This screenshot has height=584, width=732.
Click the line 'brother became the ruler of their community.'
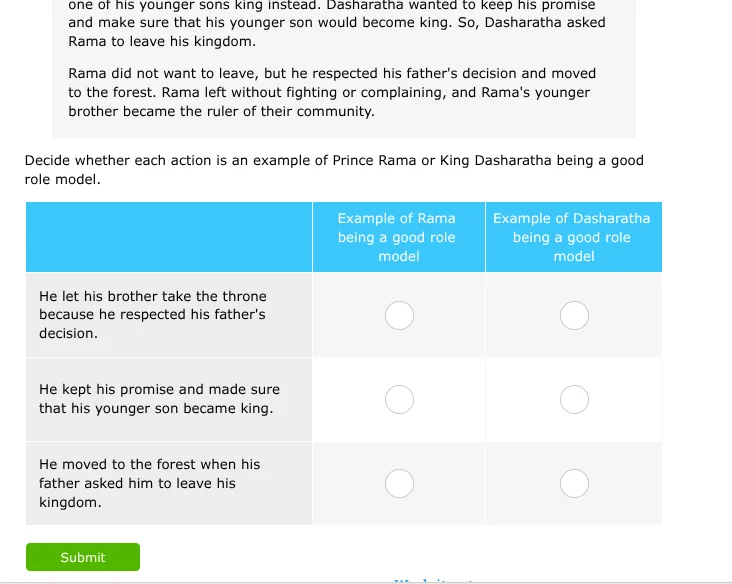pyautogui.click(x=221, y=112)
